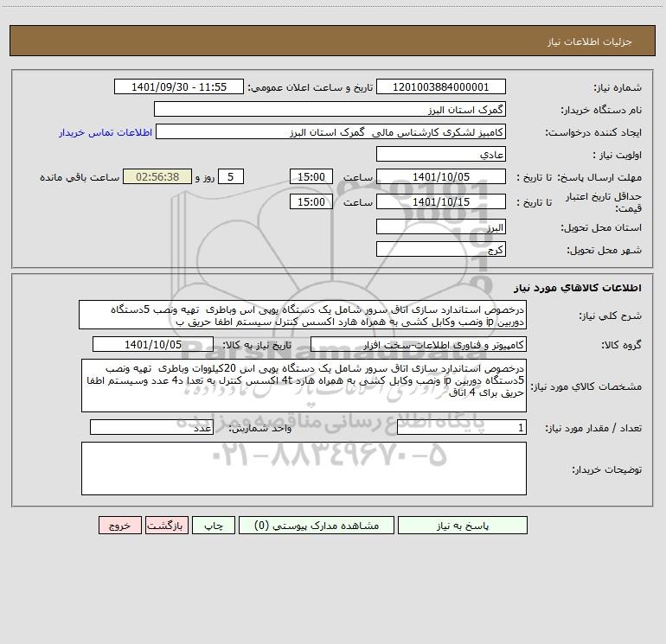This screenshot has height=644, width=666.
Task: Click label 'واحد شمارش:'
Action: coord(260,429)
